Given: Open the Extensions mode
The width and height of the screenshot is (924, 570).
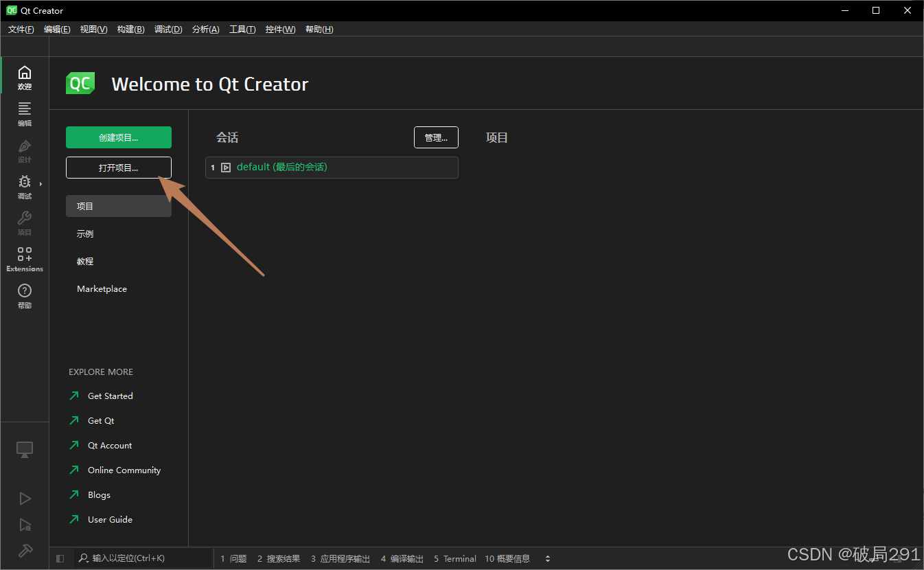Looking at the screenshot, I should pyautogui.click(x=25, y=260).
